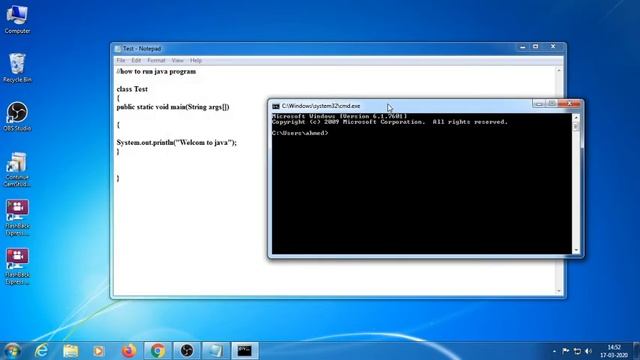Viewport: 640px width, 360px height.
Task: Maximize the Notepad window
Action: click(x=536, y=47)
